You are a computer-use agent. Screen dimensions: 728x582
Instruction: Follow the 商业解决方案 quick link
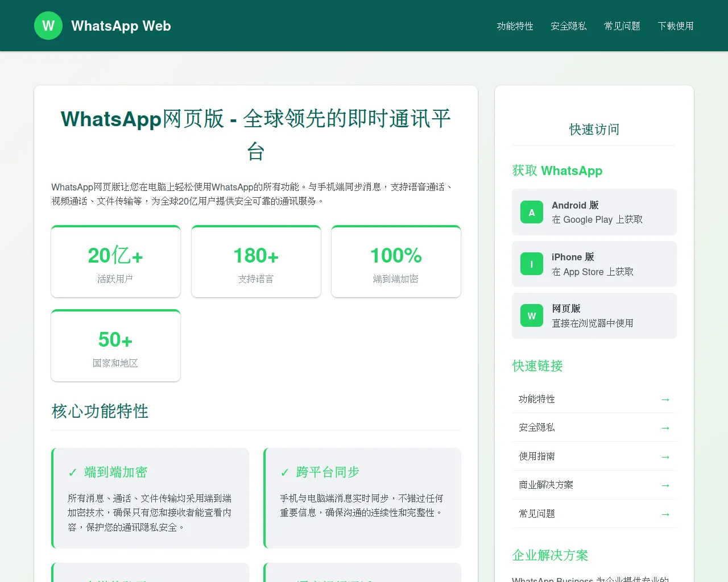594,485
